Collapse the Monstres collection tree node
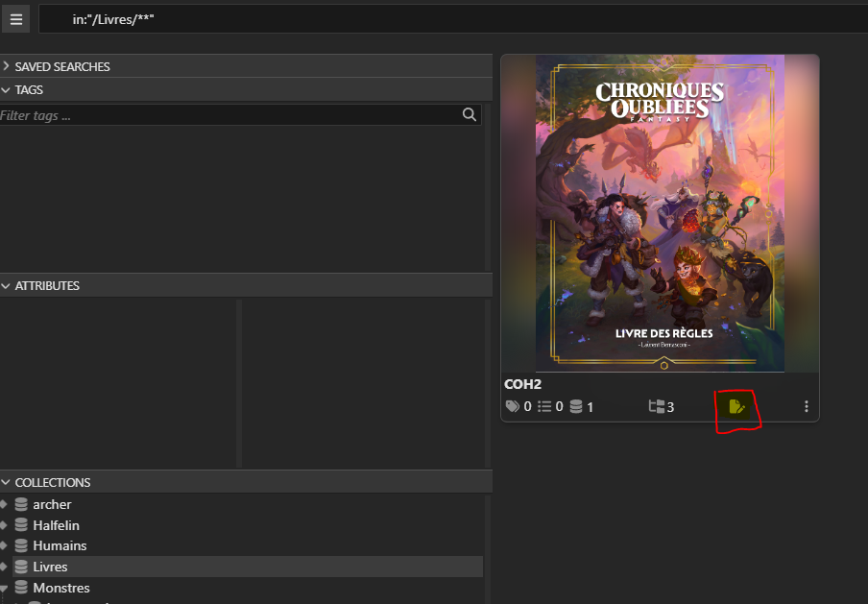The width and height of the screenshot is (868, 604). pos(5,588)
